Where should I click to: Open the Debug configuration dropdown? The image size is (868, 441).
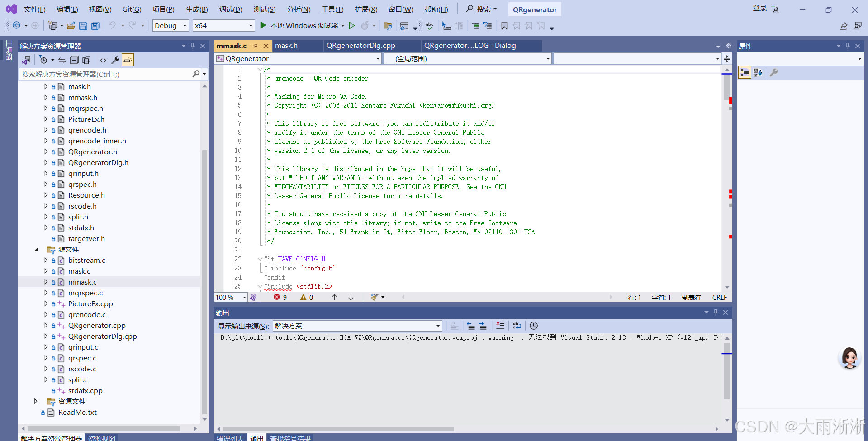(171, 26)
